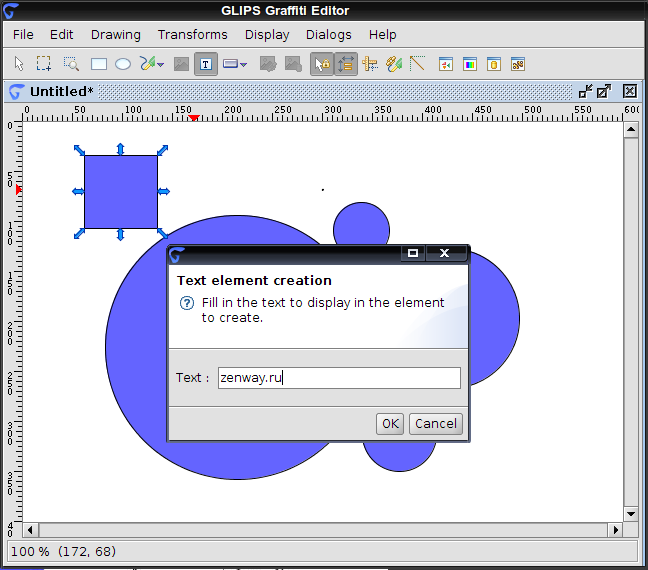Click OK in text element dialog

click(x=390, y=424)
